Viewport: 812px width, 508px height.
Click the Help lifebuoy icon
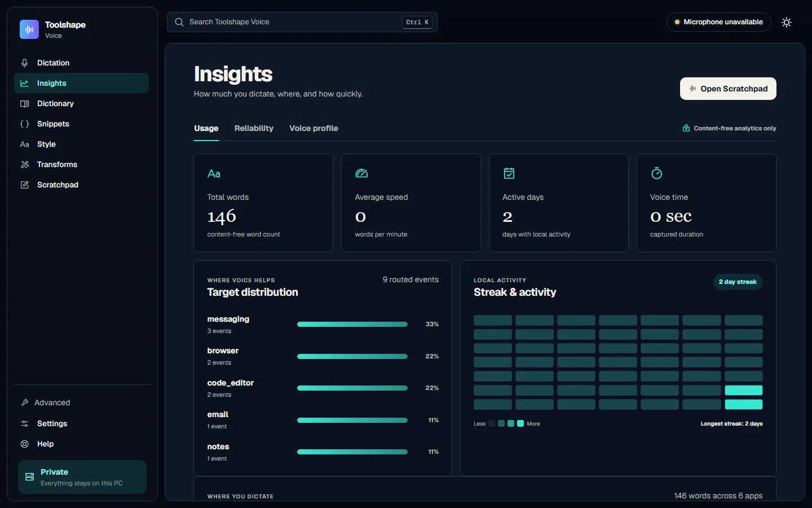(x=25, y=444)
